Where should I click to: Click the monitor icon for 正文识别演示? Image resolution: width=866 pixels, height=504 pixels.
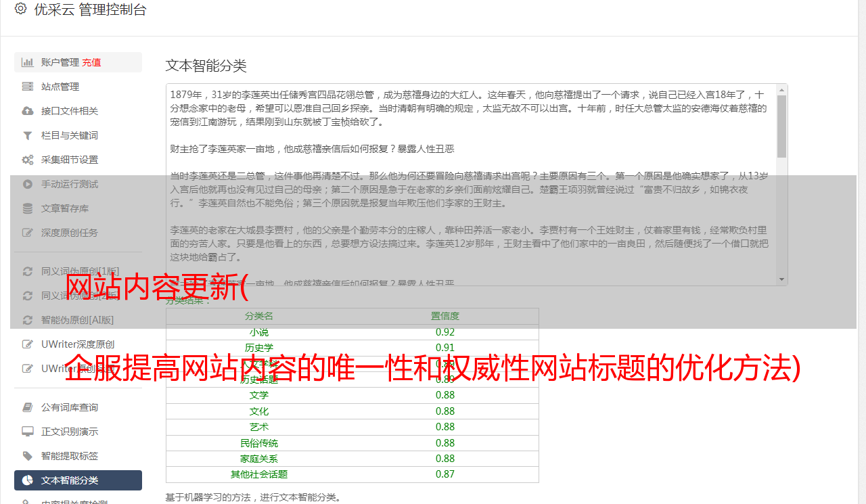(28, 432)
